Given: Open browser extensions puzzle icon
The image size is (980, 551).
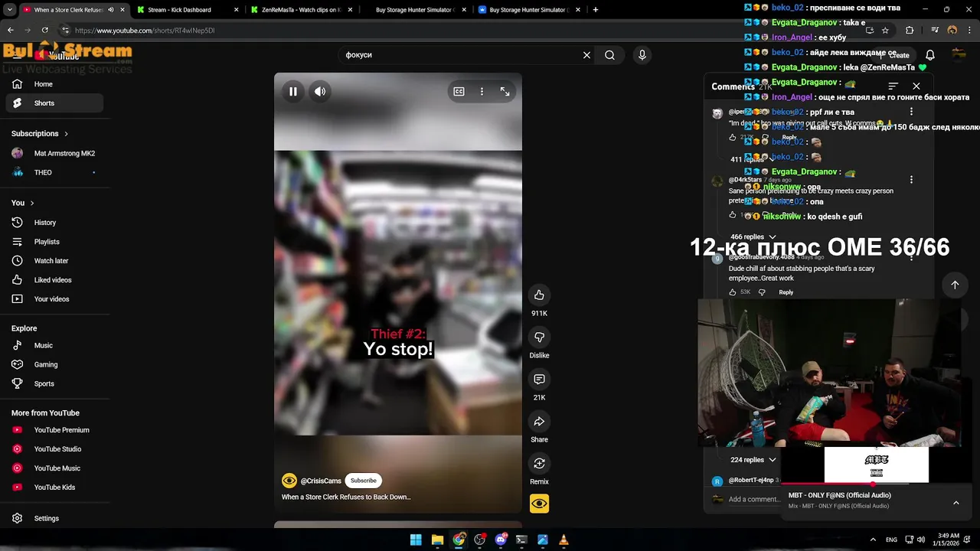Looking at the screenshot, I should pos(910,31).
